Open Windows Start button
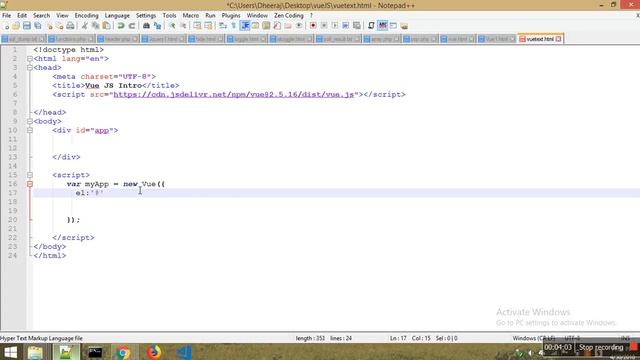Image resolution: width=640 pixels, height=360 pixels. [11, 352]
